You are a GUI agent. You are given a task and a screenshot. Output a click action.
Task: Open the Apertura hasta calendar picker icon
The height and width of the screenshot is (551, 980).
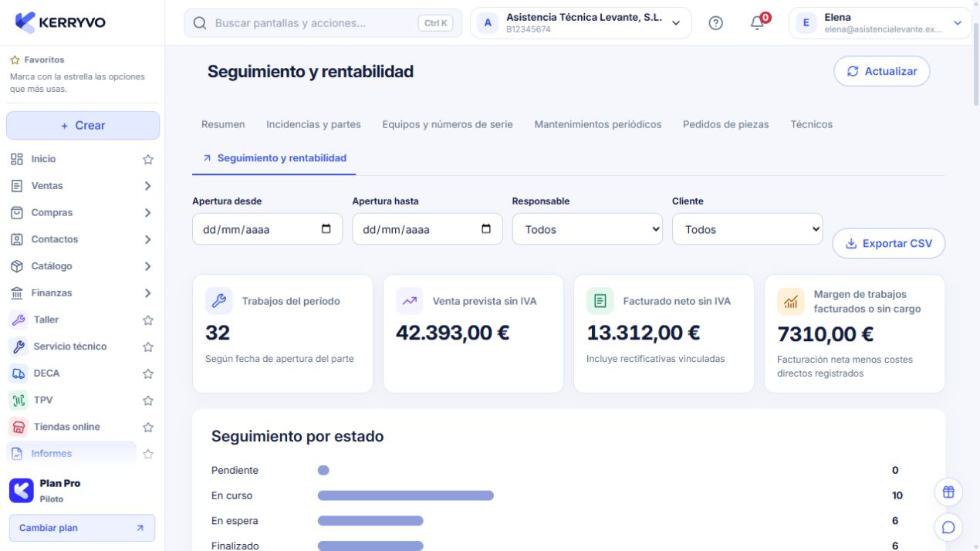click(x=486, y=229)
